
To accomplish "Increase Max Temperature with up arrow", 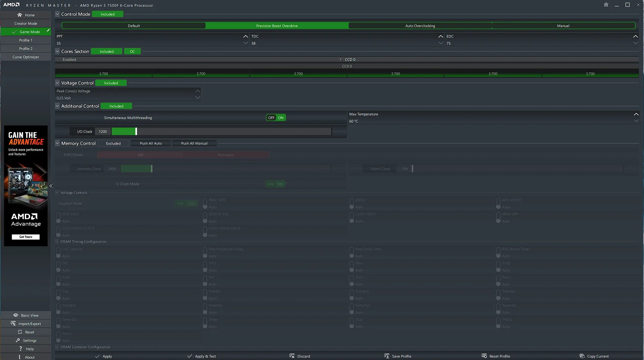I will 636,114.
